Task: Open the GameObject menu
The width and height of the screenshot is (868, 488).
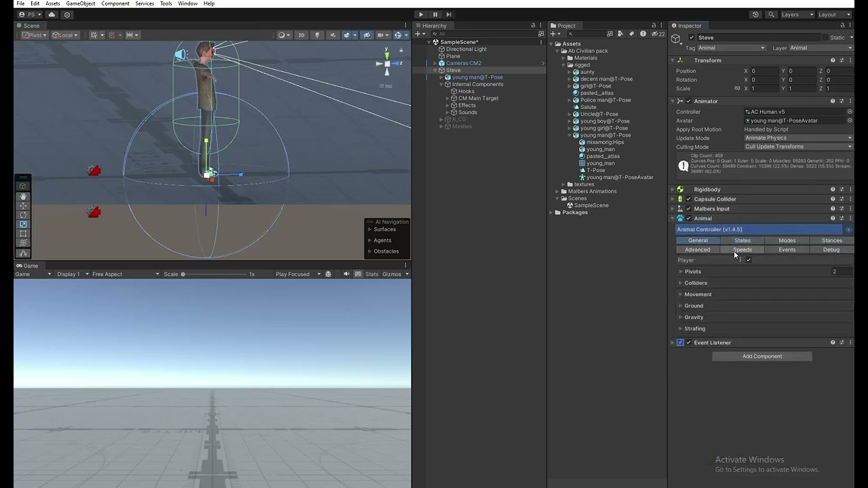Action: tap(80, 3)
